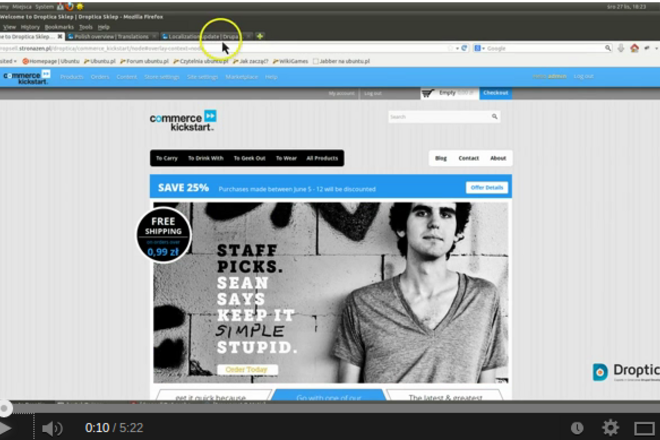The image size is (660, 440).
Task: Click the shopping cart icon
Action: [x=428, y=93]
